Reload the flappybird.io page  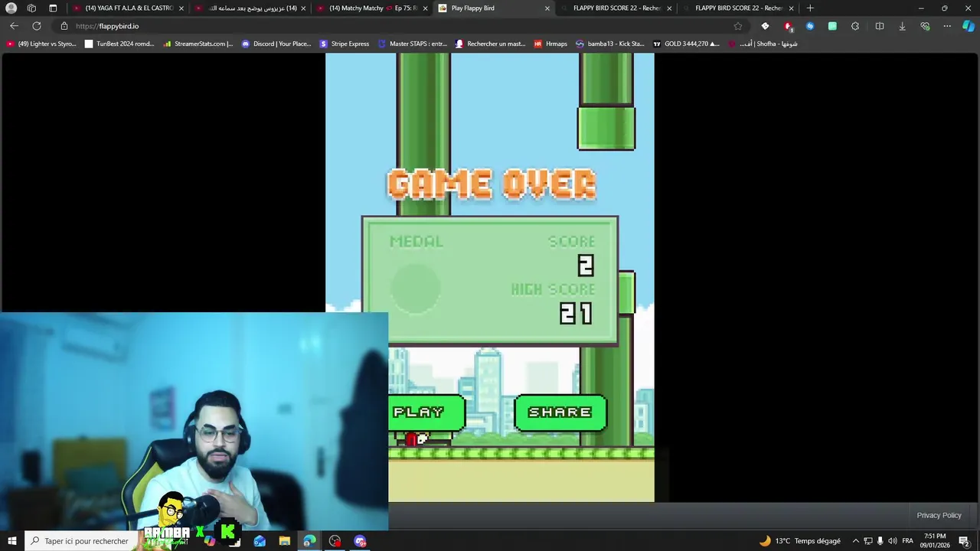37,26
